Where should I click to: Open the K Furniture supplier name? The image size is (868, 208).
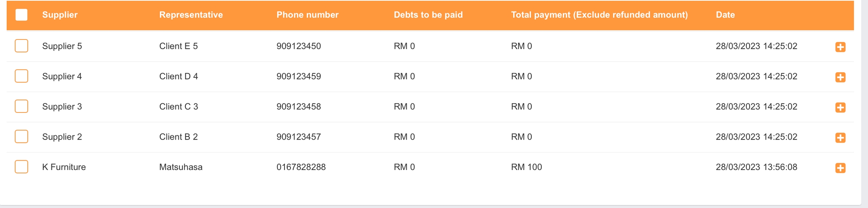[x=64, y=167]
